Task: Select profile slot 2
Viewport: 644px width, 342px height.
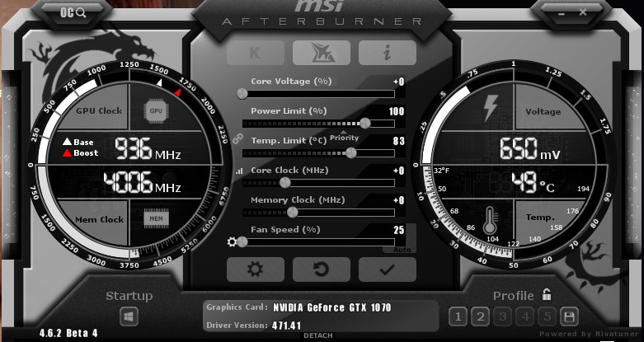Action: [480, 316]
